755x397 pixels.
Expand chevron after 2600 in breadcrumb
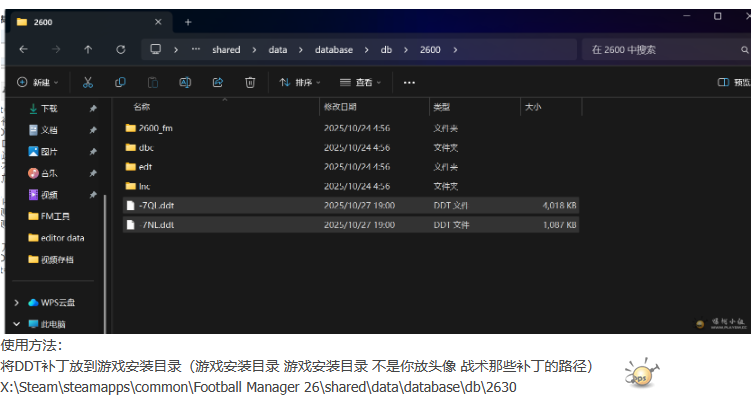click(455, 50)
